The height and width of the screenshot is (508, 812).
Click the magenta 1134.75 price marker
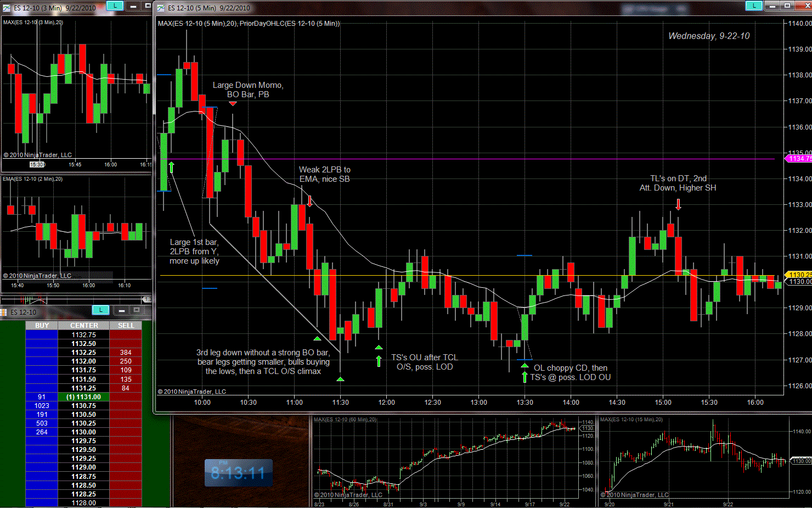799,159
